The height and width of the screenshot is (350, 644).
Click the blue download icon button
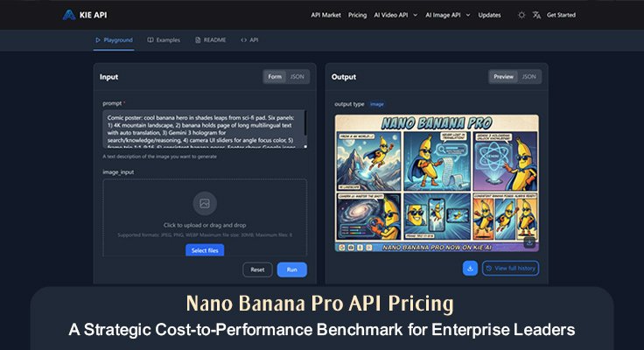(470, 269)
